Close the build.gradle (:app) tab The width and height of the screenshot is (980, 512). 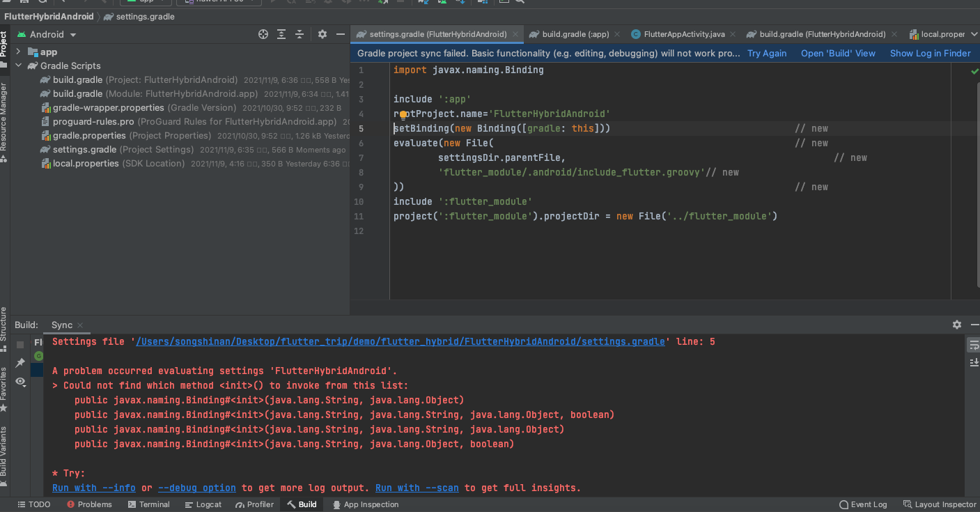click(617, 34)
